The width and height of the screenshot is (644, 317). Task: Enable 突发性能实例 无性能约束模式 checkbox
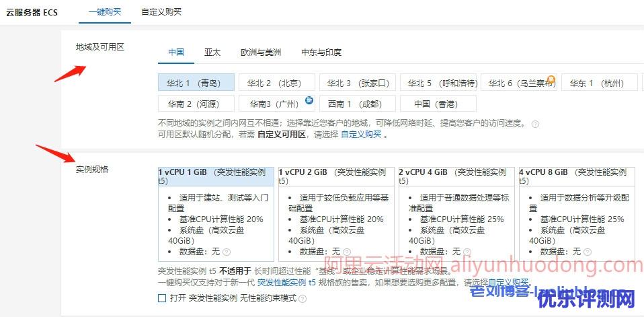tap(162, 298)
